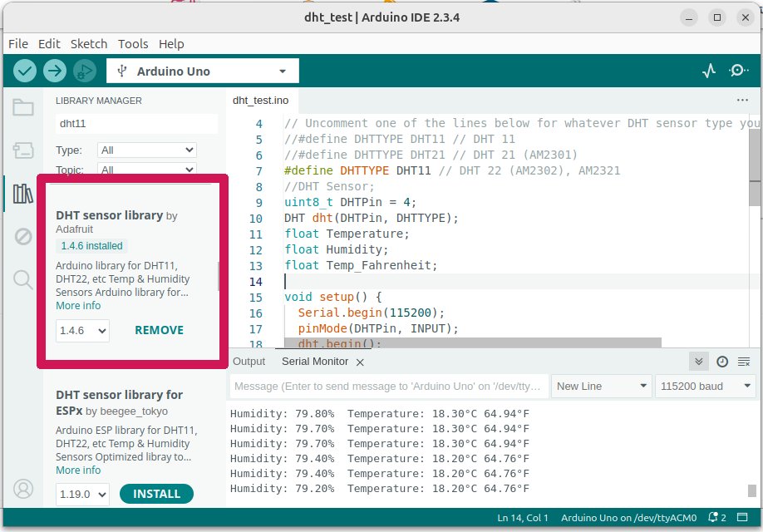763x532 pixels.
Task: Click the 'DHT sensor library' title by Adafruit
Action: pos(110,215)
